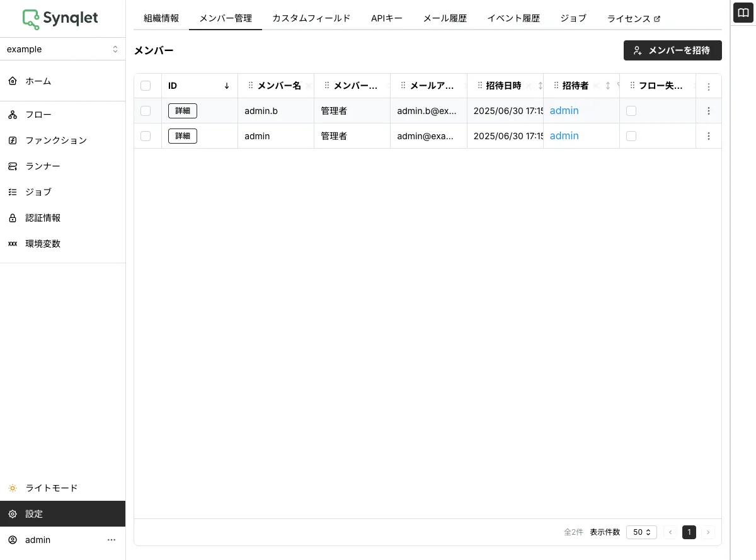Open the ライセンス external link tab

(634, 18)
